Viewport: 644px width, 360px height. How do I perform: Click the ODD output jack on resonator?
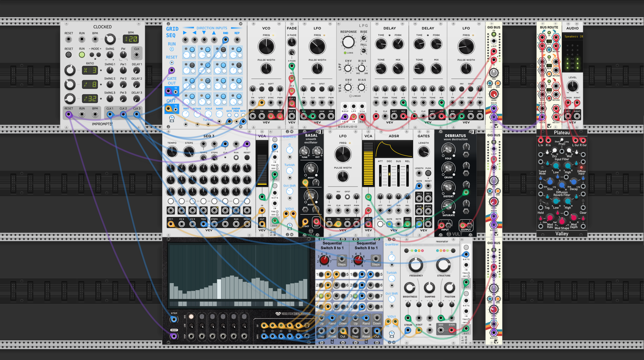click(x=441, y=331)
